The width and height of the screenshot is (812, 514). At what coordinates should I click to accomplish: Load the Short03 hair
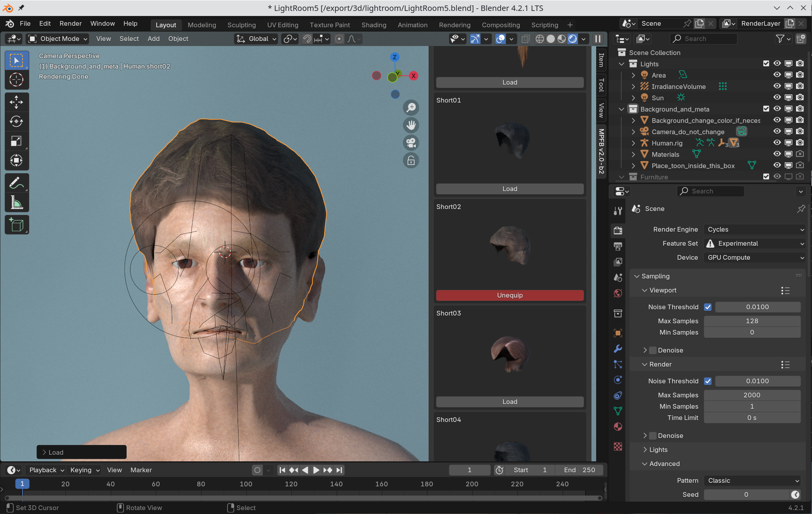[x=510, y=402]
